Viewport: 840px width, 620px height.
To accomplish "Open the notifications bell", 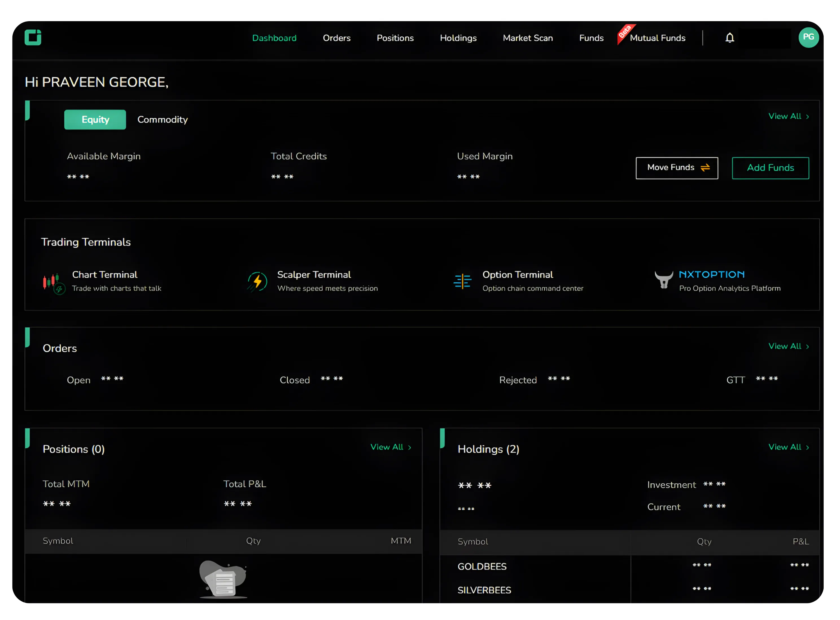I will pyautogui.click(x=729, y=38).
